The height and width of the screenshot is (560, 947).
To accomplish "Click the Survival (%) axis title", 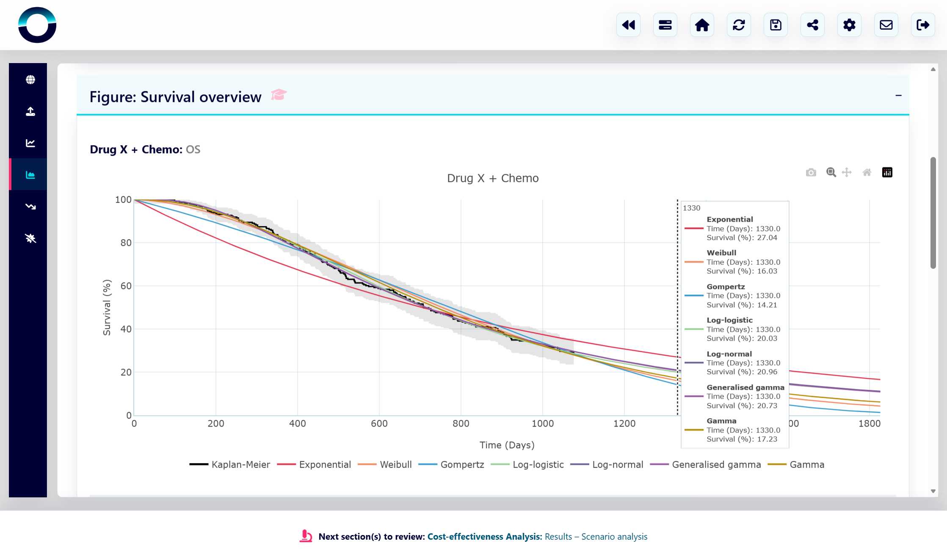I will pos(107,308).
